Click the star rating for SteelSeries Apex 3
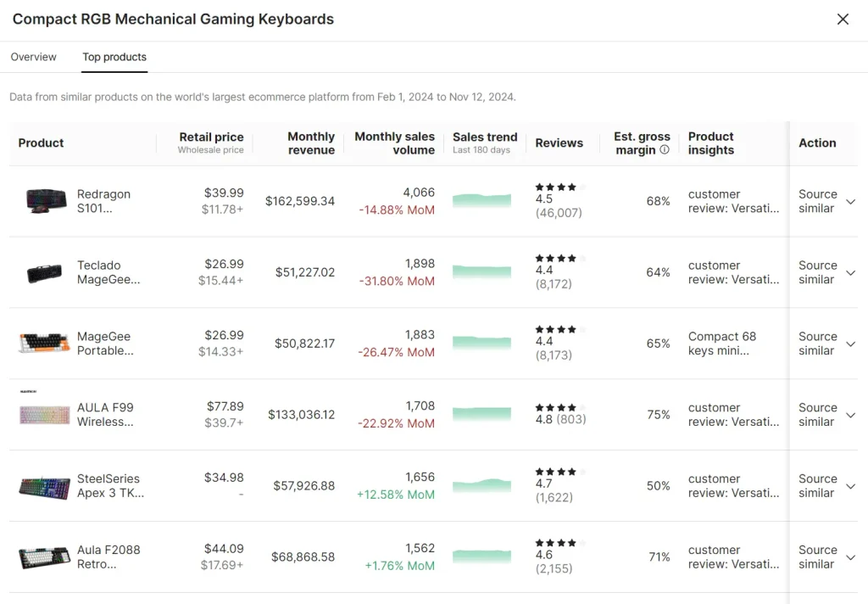 click(555, 472)
